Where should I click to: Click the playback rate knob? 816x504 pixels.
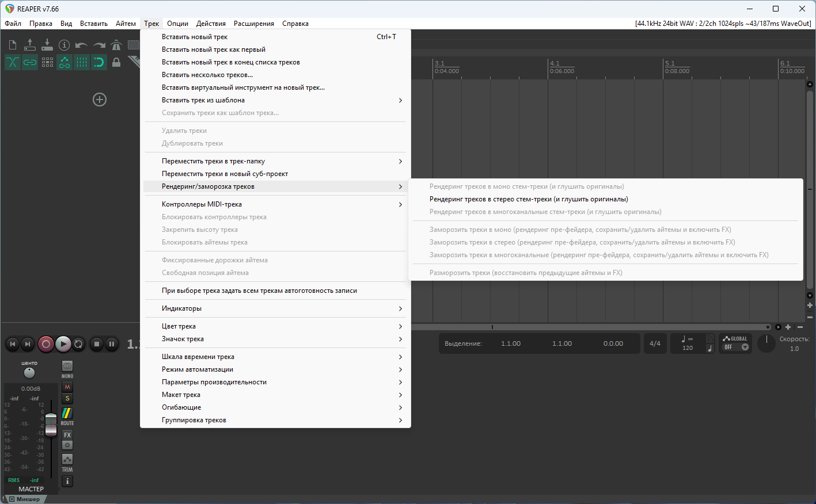[766, 343]
